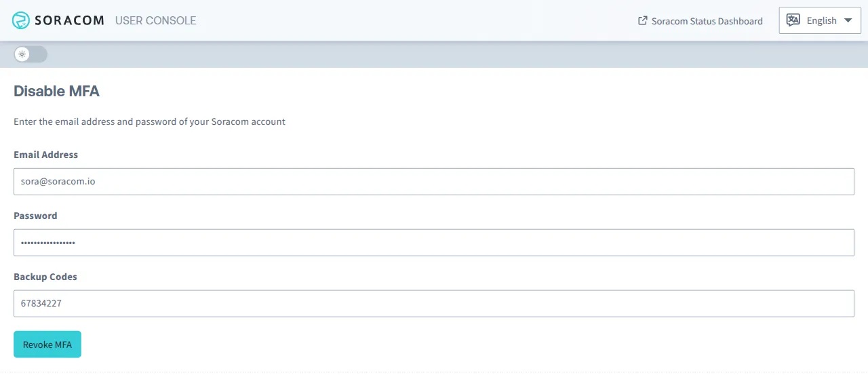This screenshot has height=375, width=868.
Task: Click the Disable MFA heading
Action: coord(57,91)
